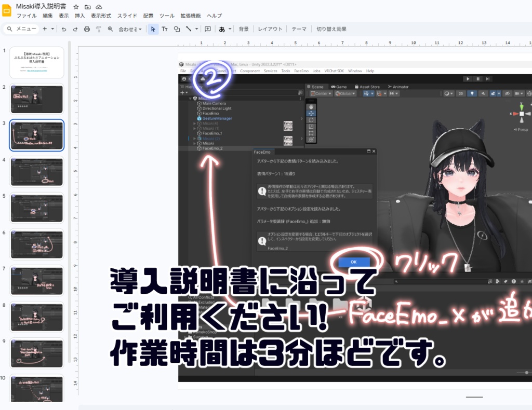Viewport: 532px width, 410px height.
Task: Select the Move tool in Unity scene toolbar
Action: (311, 113)
